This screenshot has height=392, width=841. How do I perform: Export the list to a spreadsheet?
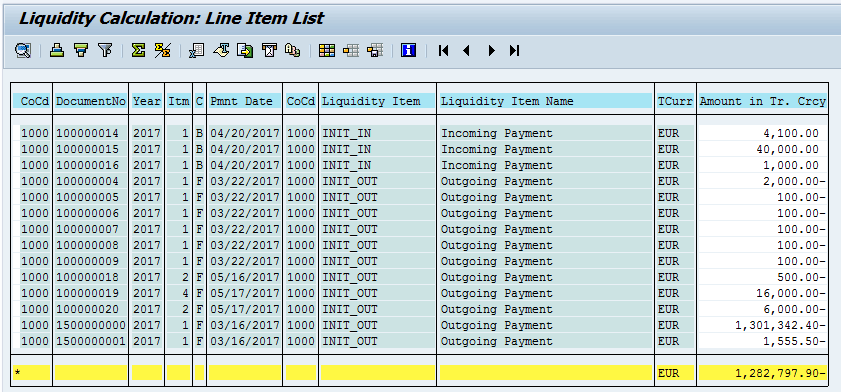(196, 51)
